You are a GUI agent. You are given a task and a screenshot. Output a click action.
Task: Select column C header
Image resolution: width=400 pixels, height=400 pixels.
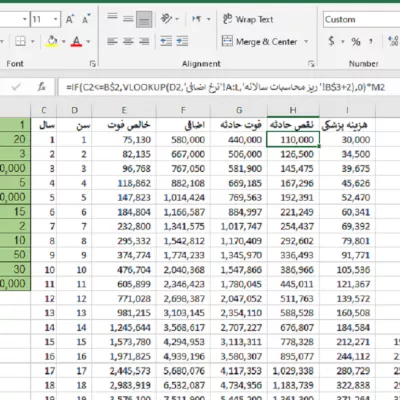[44, 110]
